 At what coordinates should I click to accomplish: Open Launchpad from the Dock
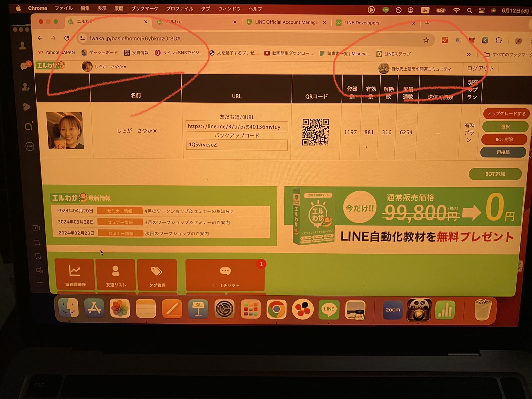click(251, 310)
